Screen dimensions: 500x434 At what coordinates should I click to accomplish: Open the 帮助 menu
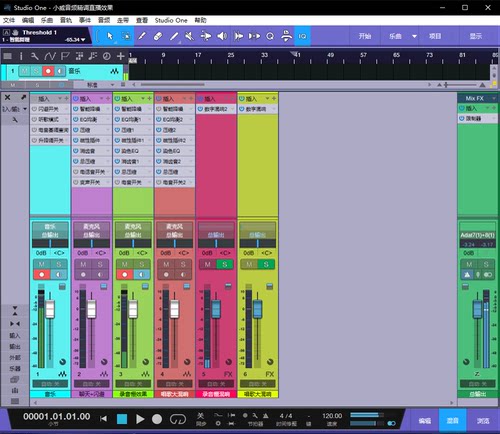click(x=200, y=20)
